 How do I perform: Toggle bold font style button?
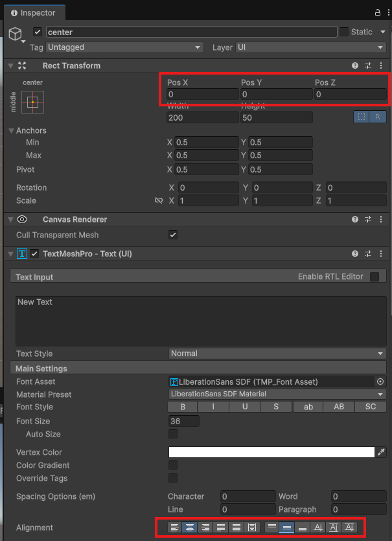point(183,407)
